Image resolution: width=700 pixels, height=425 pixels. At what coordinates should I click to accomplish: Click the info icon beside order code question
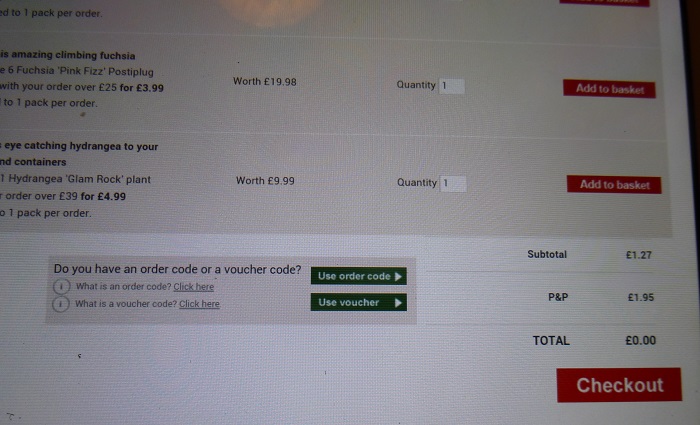coord(62,287)
